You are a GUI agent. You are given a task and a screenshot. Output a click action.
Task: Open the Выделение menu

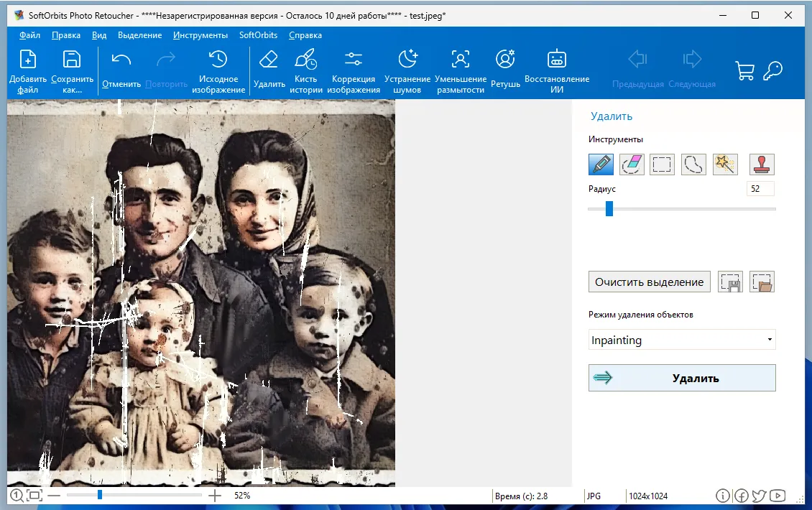(139, 35)
